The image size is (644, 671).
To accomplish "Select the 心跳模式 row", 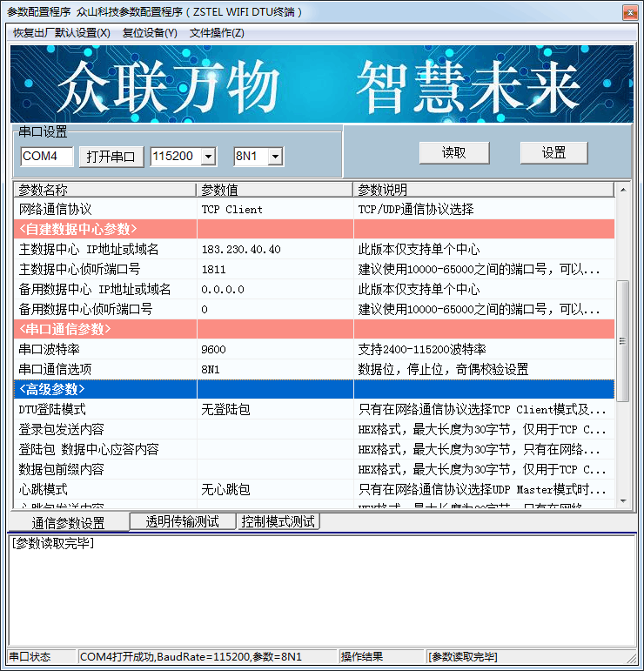I will tap(314, 489).
